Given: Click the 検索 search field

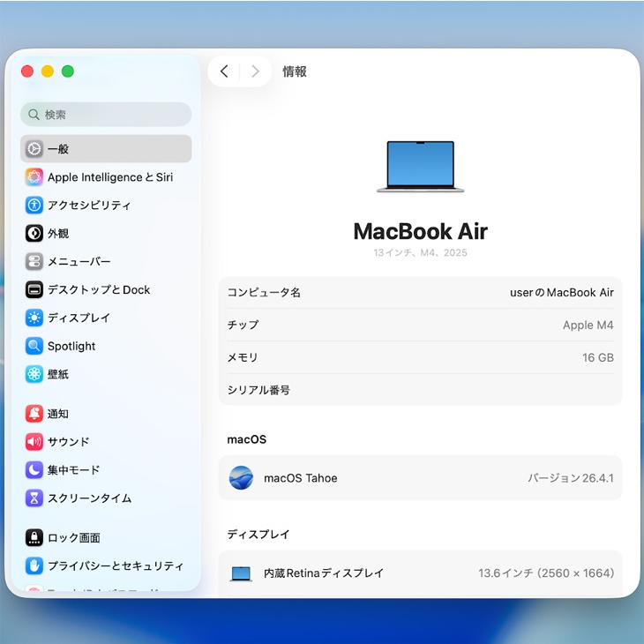Looking at the screenshot, I should (106, 114).
